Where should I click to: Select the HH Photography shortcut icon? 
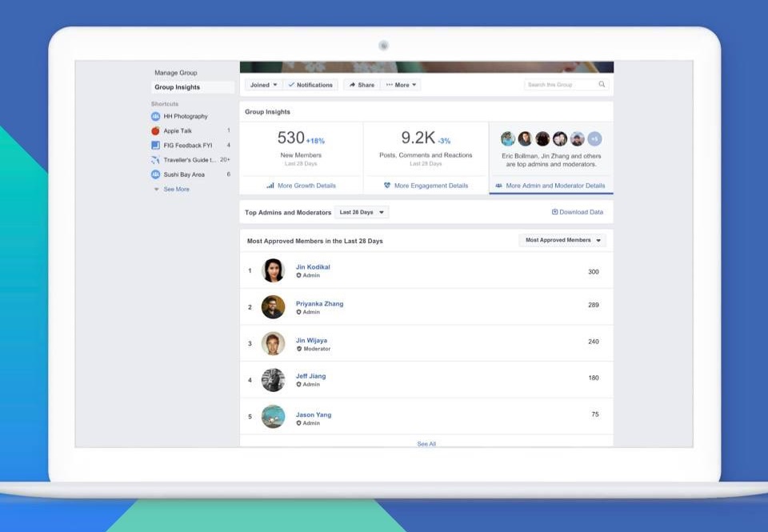point(156,116)
